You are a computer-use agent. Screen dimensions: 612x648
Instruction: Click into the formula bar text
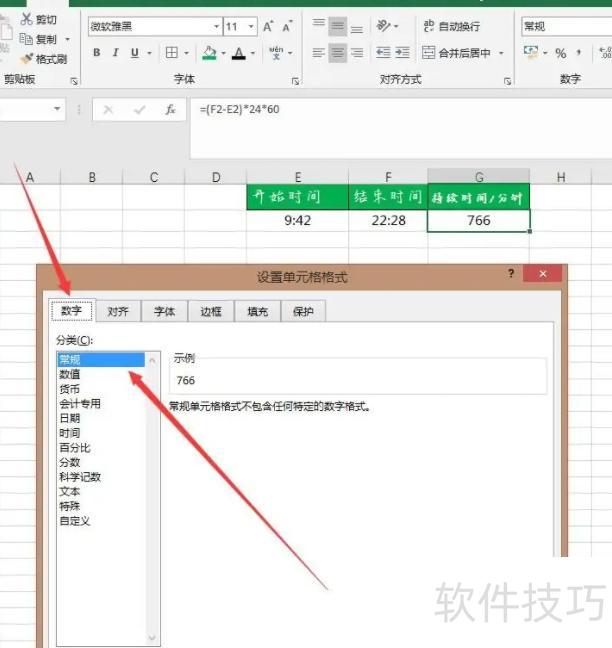pyautogui.click(x=240, y=110)
